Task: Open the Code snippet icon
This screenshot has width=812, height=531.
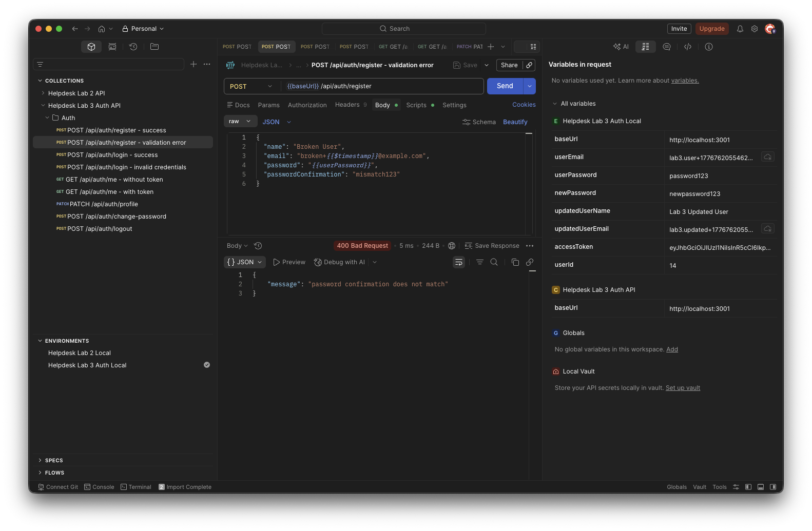Action: [x=688, y=47]
